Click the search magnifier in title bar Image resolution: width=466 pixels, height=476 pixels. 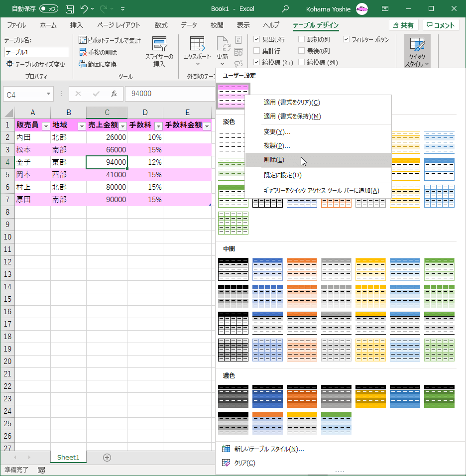[285, 9]
